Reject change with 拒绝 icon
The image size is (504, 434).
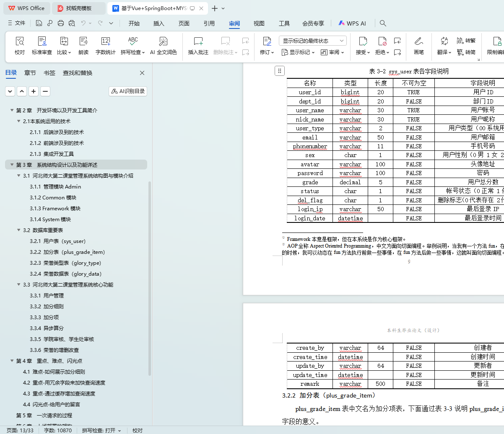click(x=382, y=41)
